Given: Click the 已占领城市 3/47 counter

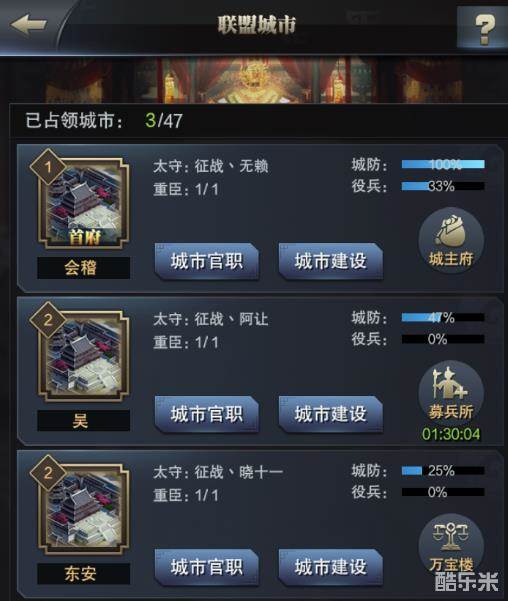Looking at the screenshot, I should [104, 121].
